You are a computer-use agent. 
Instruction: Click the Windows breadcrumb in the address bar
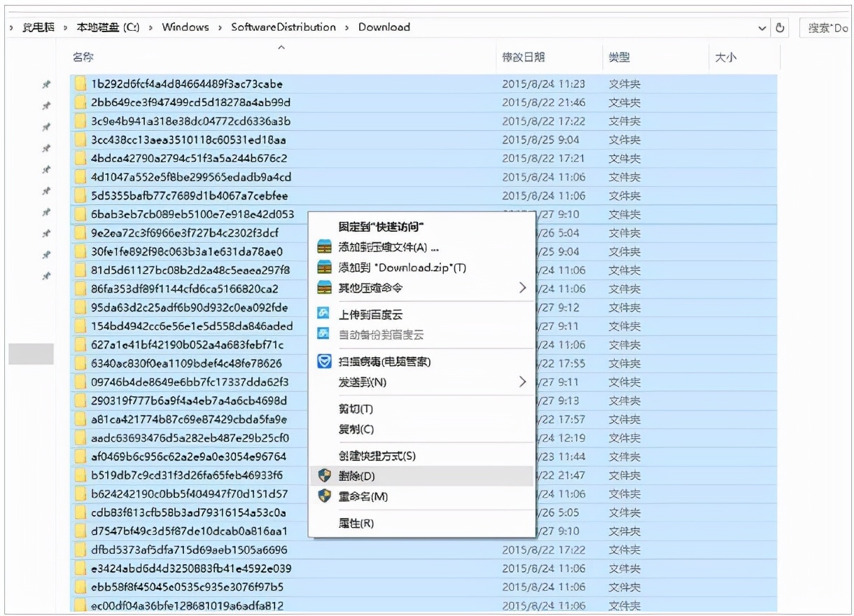pos(185,27)
